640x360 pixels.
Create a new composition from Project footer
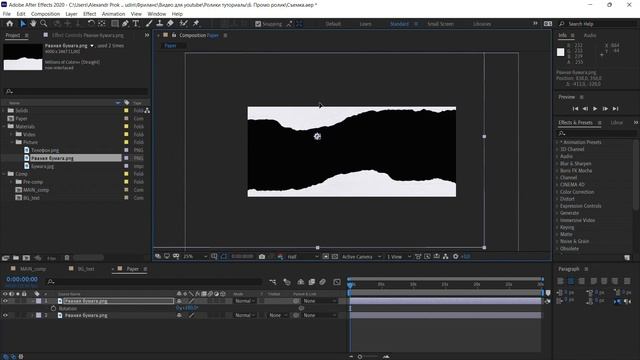tap(27, 258)
